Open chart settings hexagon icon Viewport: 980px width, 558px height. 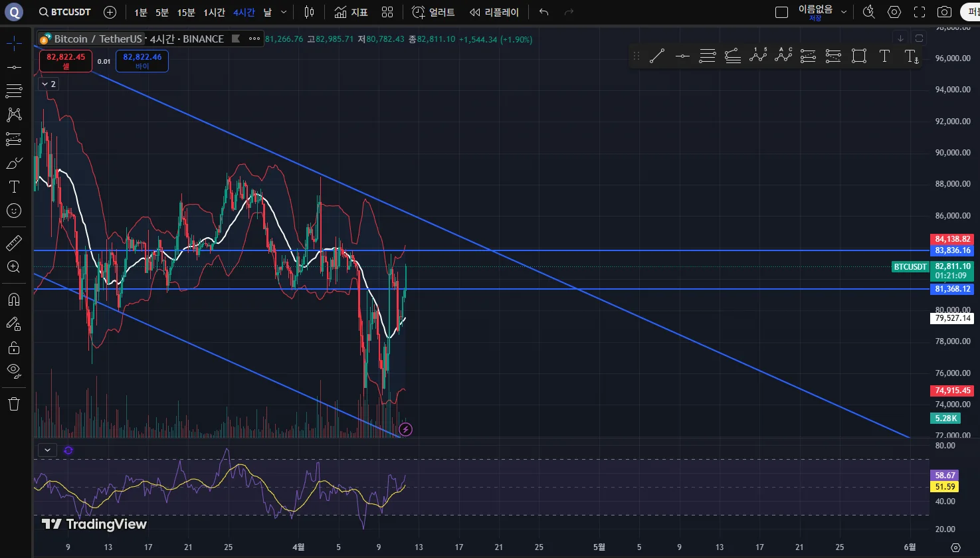(894, 12)
